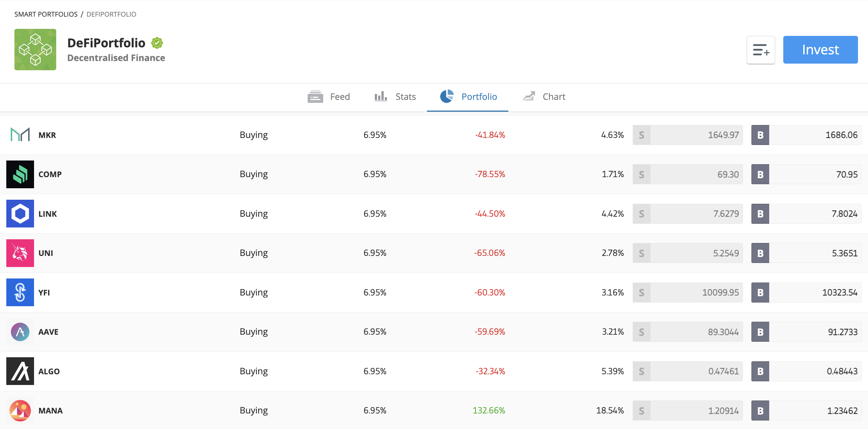Select the Portfolio tab
The width and height of the screenshot is (868, 429).
[468, 97]
